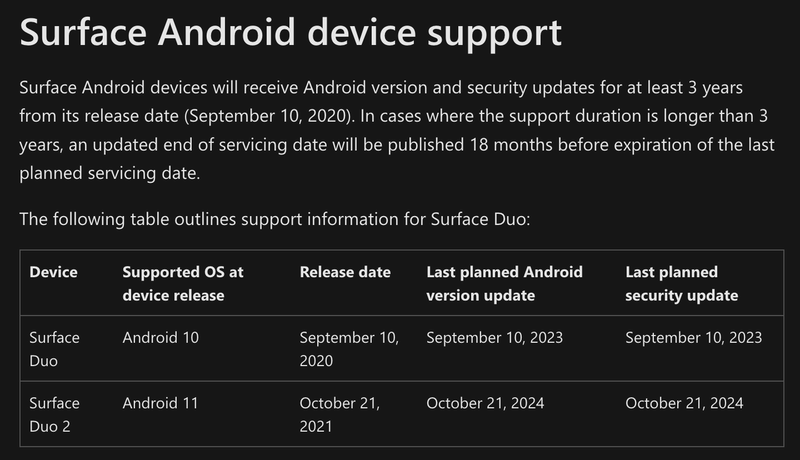This screenshot has height=460, width=800.
Task: Click the "September 10, 2020" release date cell
Action: click(349, 348)
